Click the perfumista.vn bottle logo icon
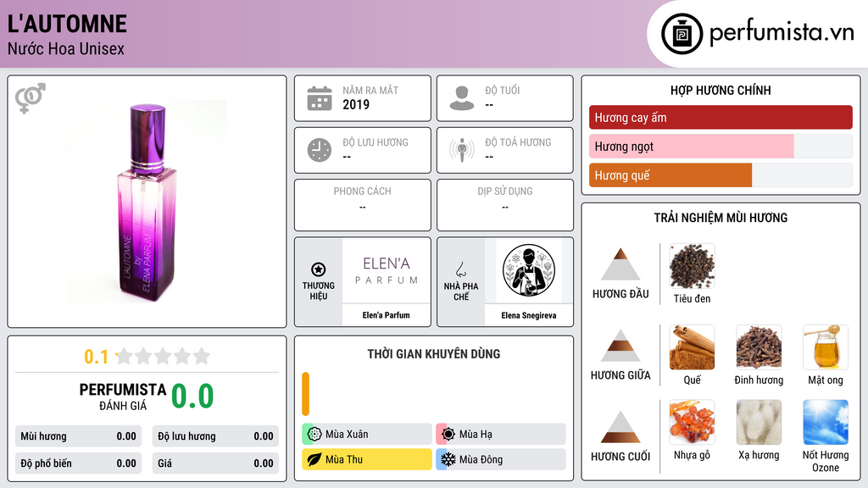Image resolution: width=868 pixels, height=488 pixels. click(682, 34)
